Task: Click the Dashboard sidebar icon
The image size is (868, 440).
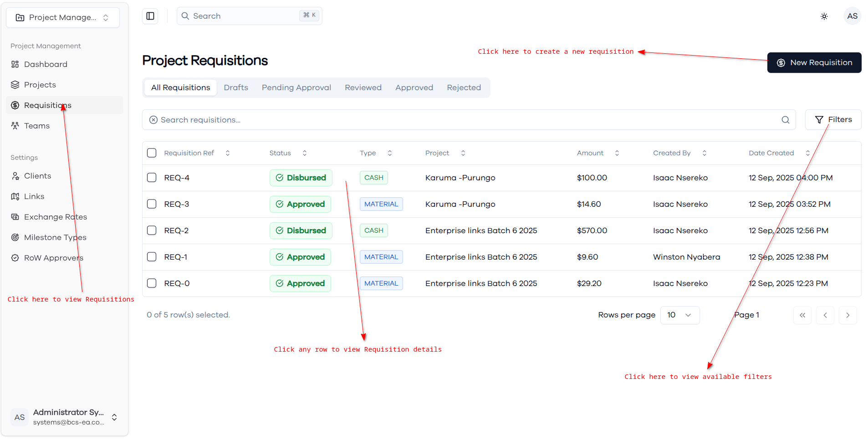Action: pyautogui.click(x=15, y=64)
